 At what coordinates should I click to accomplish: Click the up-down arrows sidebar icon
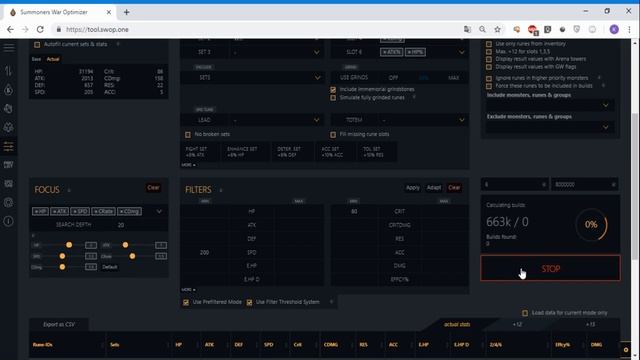(x=9, y=71)
